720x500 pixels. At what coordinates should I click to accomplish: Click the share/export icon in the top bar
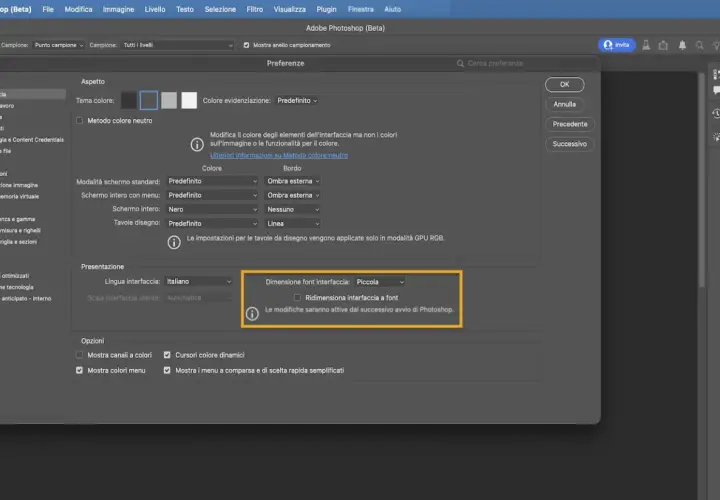[x=663, y=45]
